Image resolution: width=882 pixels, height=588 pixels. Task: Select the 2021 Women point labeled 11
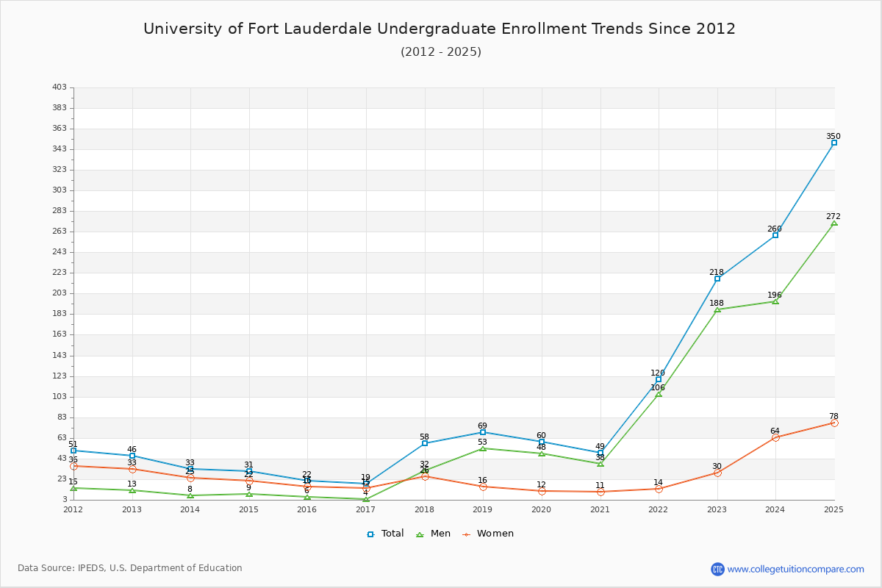coord(600,492)
